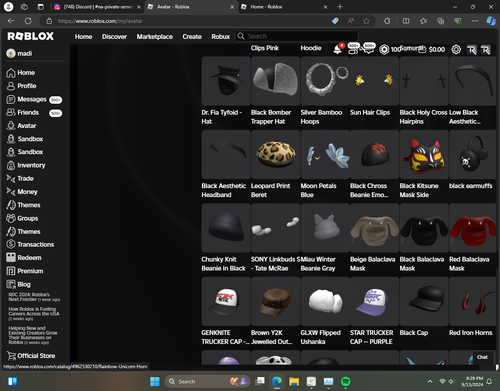
Task: Select the Red Balaclava Mask
Action: click(473, 228)
